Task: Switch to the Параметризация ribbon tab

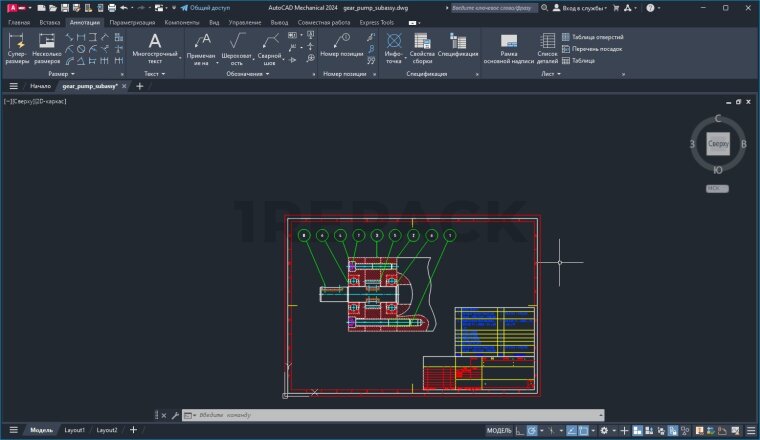Action: (132, 21)
